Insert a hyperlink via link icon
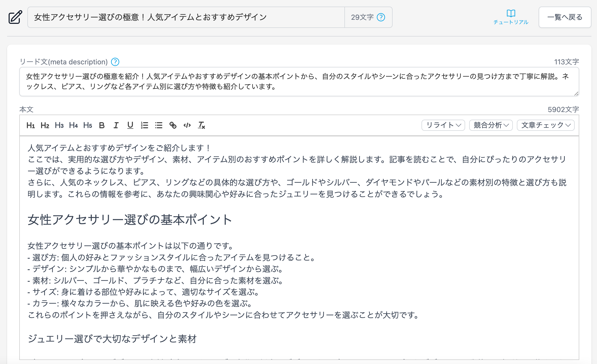Viewport: 597px width, 364px height. (x=173, y=125)
